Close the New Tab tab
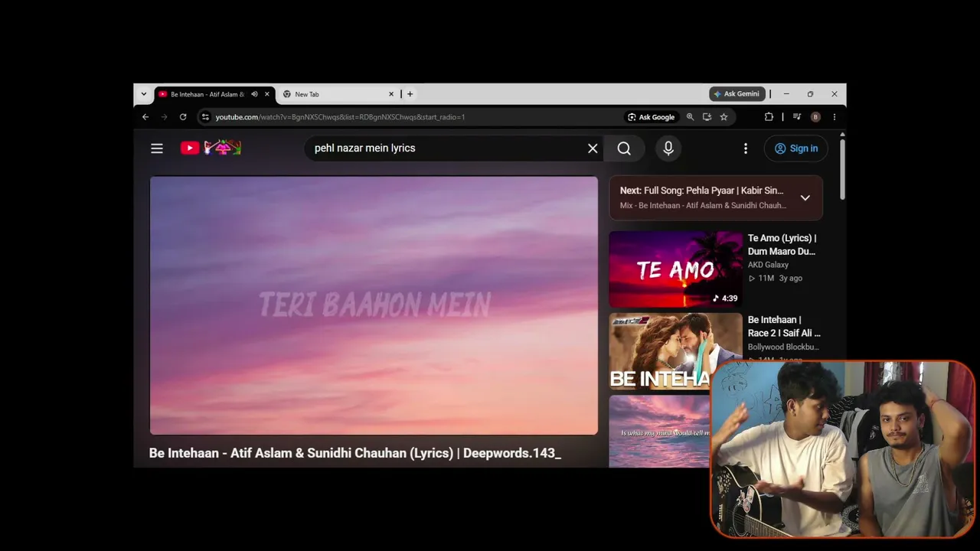Viewport: 980px width, 551px height. tap(391, 94)
